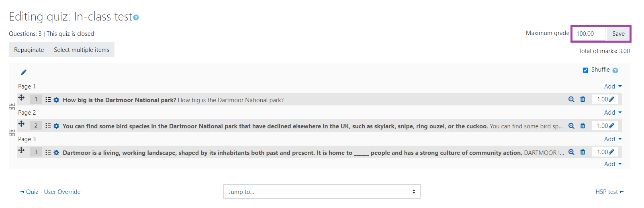
Task: Preview question 1 with magnifier icon
Action: pyautogui.click(x=571, y=99)
